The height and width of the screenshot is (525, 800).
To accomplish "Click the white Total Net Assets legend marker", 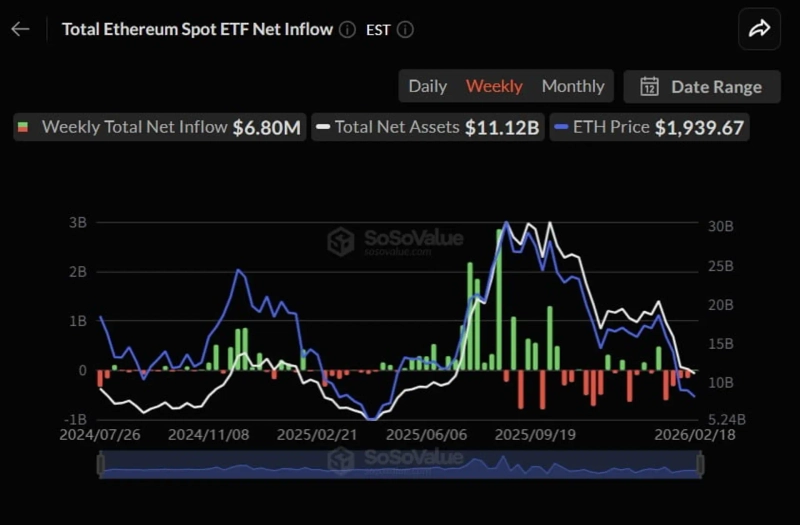I will tap(322, 128).
